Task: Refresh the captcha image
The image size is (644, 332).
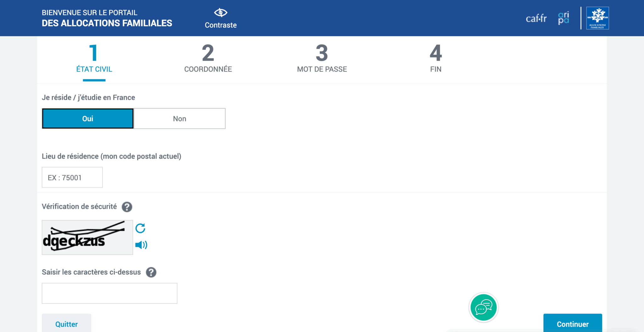Action: point(140,228)
